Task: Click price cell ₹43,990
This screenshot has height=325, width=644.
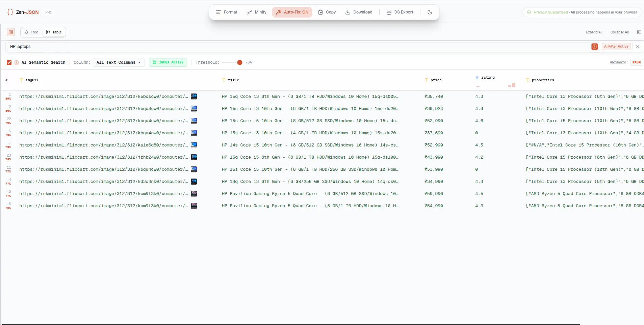Action: 434,157
